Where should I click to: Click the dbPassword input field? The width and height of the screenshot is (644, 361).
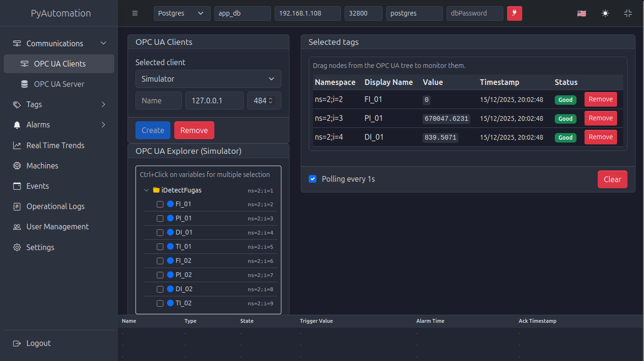pos(475,13)
